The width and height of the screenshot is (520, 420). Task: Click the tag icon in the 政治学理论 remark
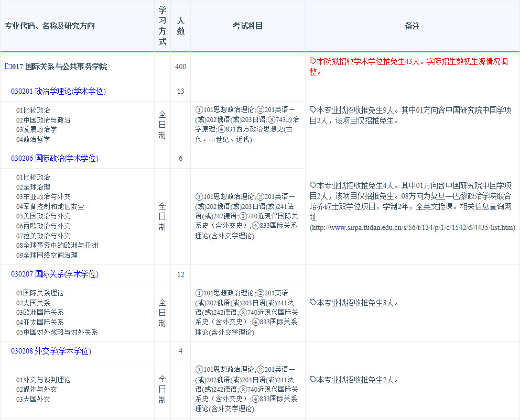313,110
